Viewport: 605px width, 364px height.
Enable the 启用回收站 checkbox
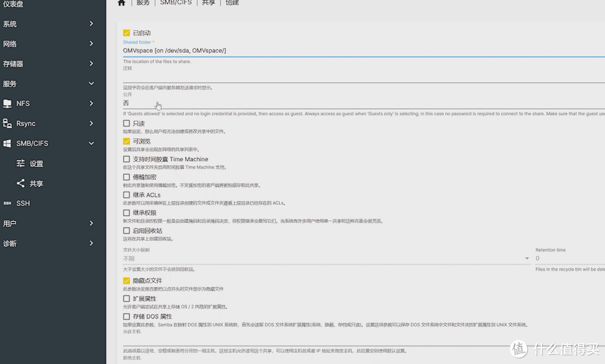[x=126, y=231]
